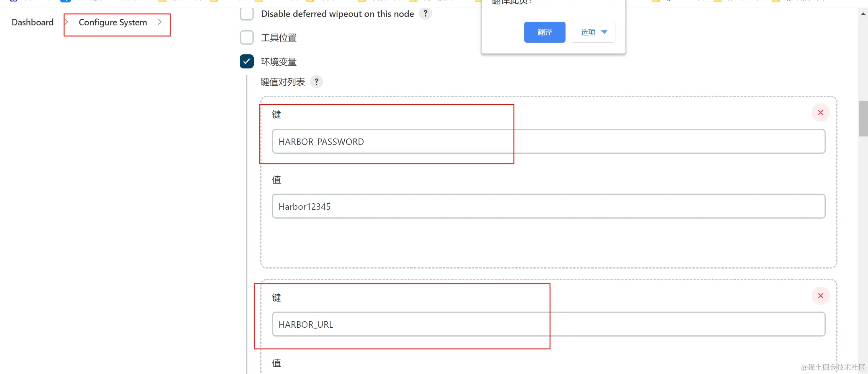The width and height of the screenshot is (868, 374).
Task: Uncheck the 环境变量 checkbox
Action: point(247,62)
